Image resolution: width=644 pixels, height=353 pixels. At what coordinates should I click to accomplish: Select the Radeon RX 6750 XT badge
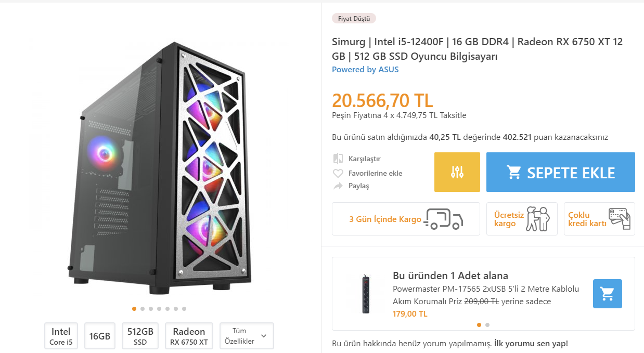(x=189, y=336)
